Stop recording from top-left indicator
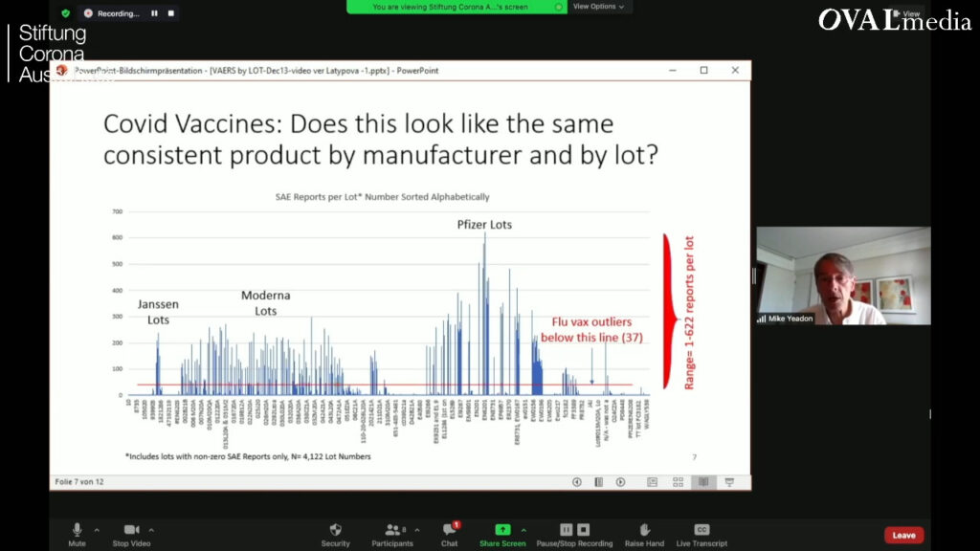The image size is (980, 551). [171, 13]
